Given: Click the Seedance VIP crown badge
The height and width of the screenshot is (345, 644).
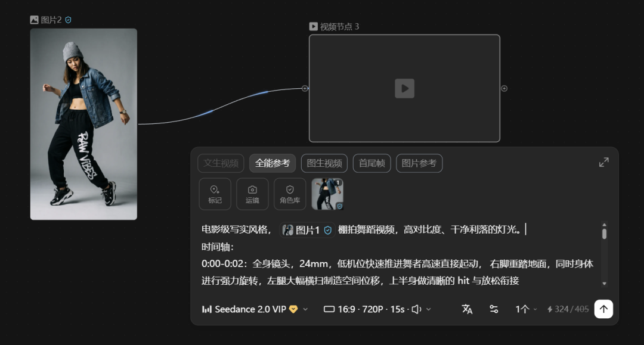Looking at the screenshot, I should (293, 309).
